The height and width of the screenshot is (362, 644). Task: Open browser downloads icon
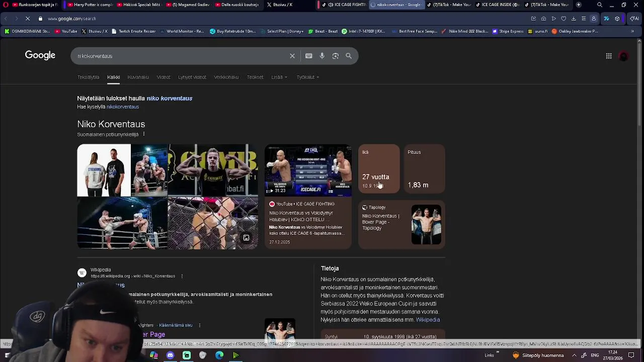click(574, 19)
